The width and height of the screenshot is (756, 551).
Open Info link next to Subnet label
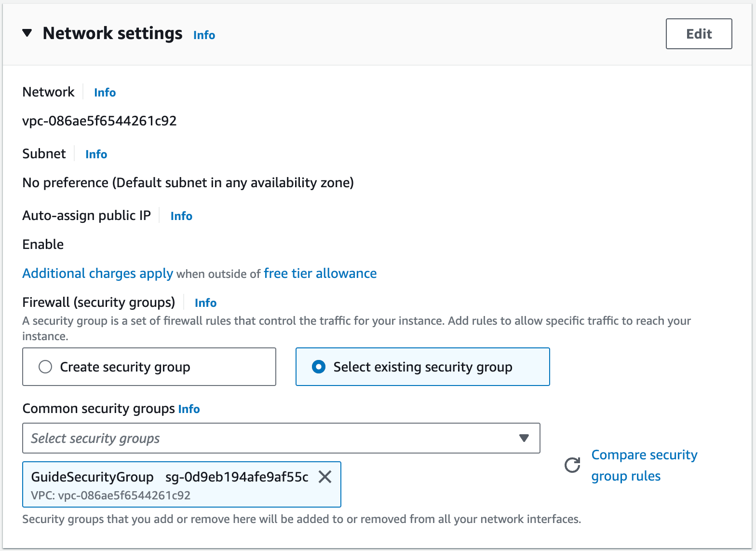click(x=96, y=154)
